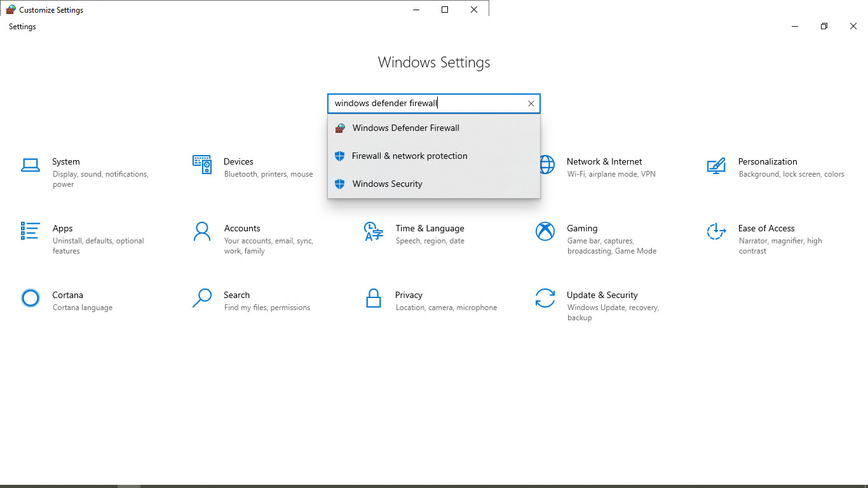Click the Network & Internet globe icon
The image size is (868, 488).
(546, 165)
